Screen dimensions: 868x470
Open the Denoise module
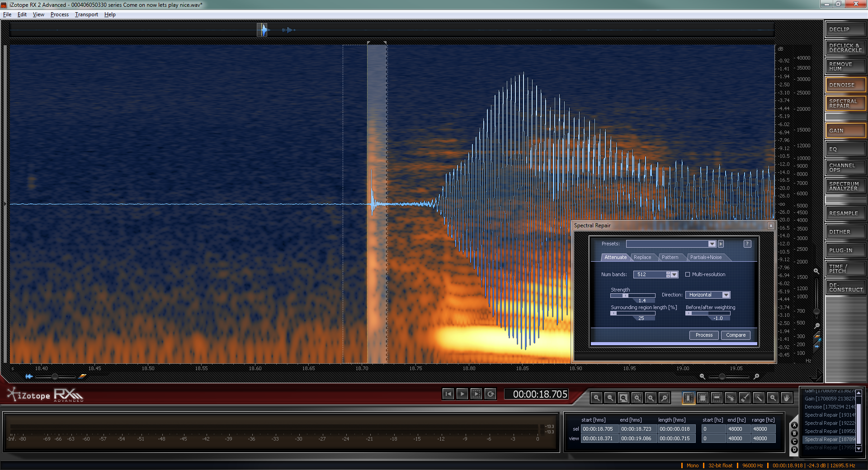coord(845,85)
